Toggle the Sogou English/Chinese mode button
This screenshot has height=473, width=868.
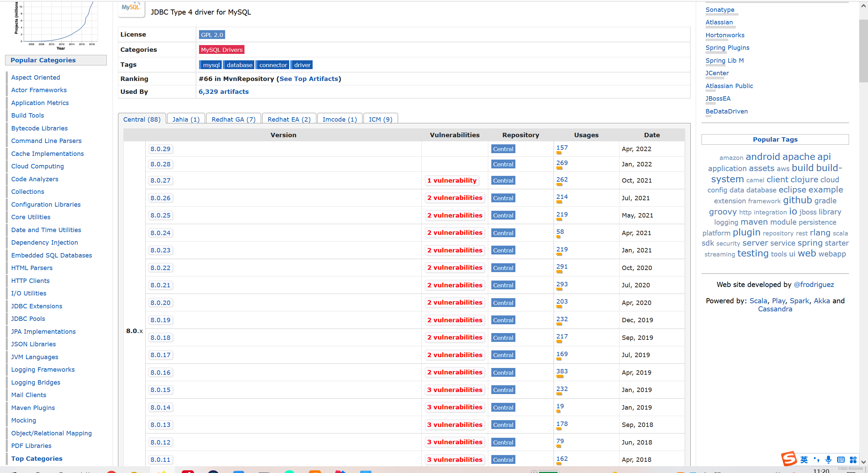(x=804, y=460)
